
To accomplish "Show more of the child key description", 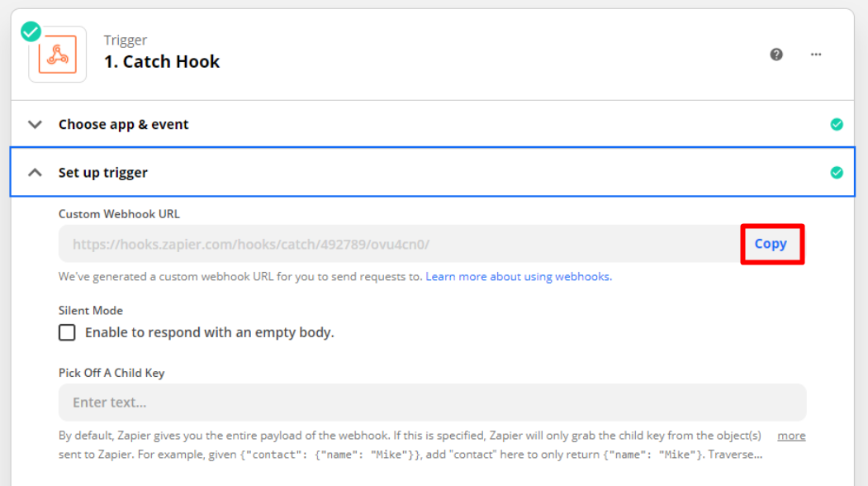I will coord(791,436).
